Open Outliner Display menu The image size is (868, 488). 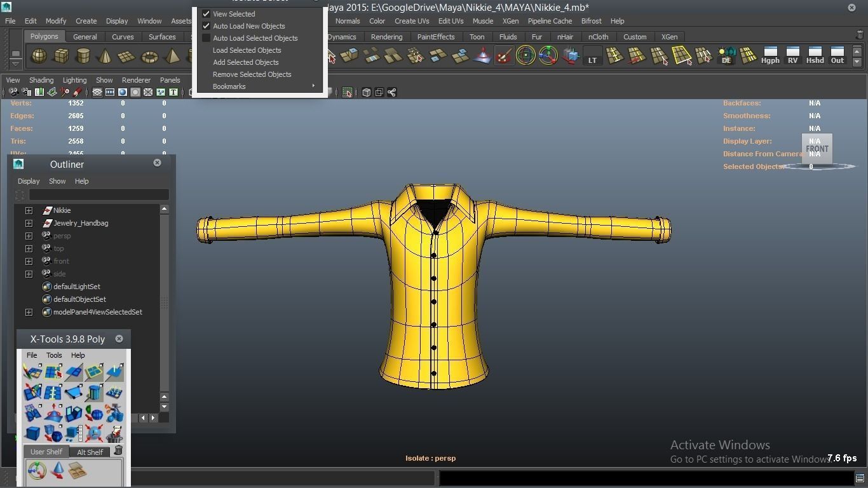click(29, 181)
